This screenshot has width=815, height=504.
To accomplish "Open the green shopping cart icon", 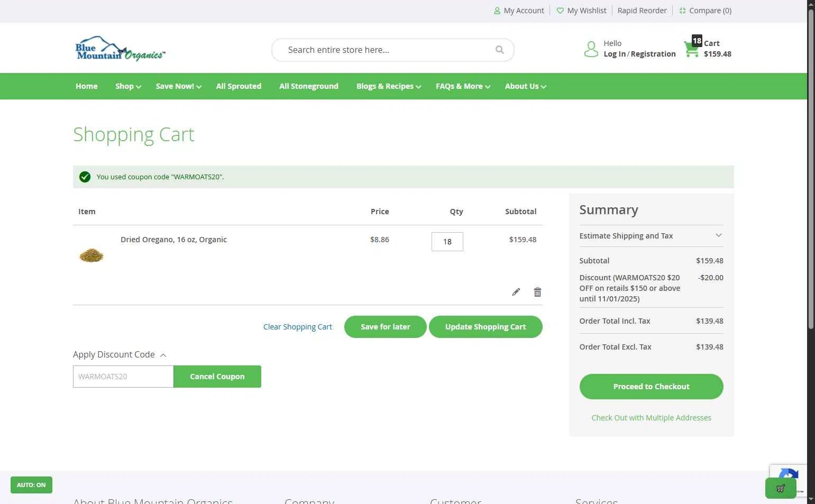I will pyautogui.click(x=691, y=50).
